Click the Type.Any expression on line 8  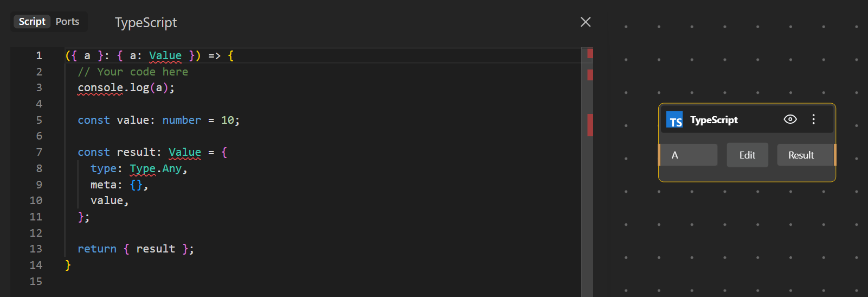click(x=156, y=168)
